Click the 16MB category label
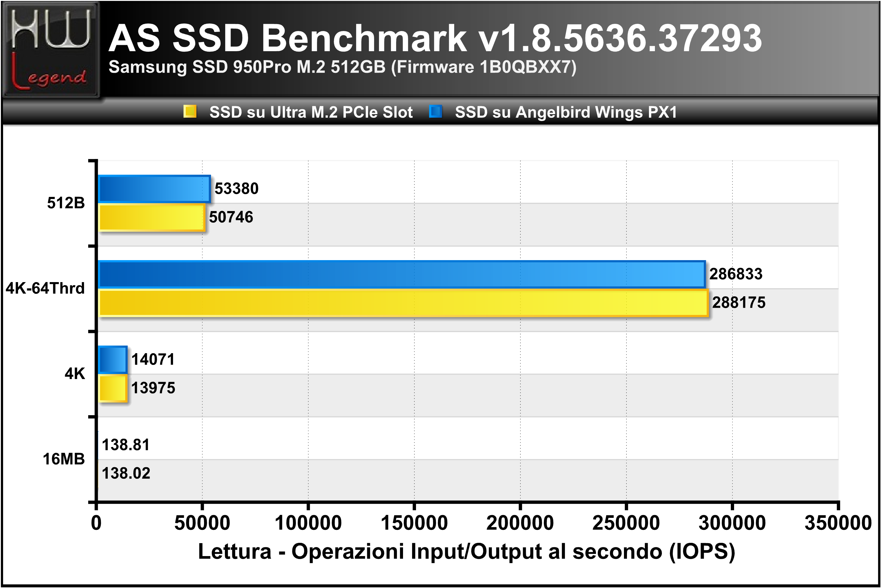Screen dimensions: 881x588 (x=64, y=459)
